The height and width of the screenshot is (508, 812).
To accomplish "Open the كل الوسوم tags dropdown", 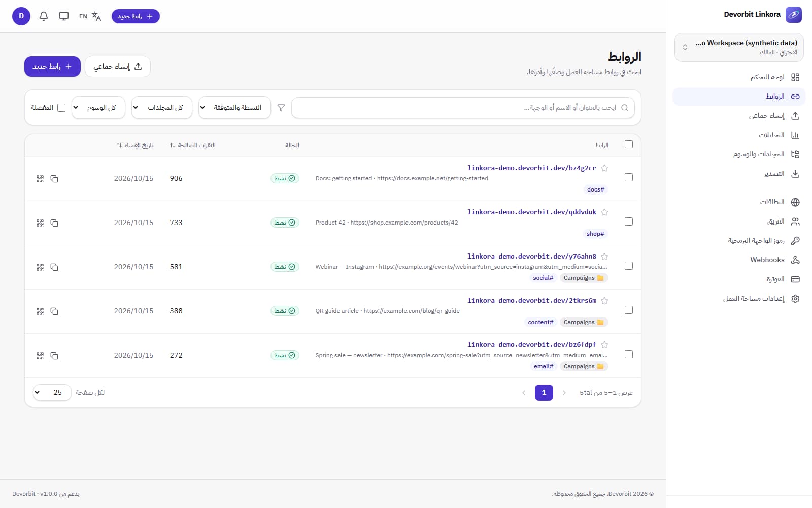I will 98,108.
